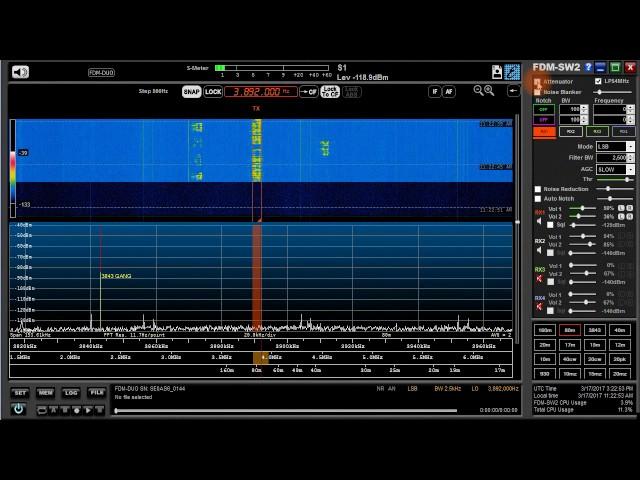
Task: Toggle the loop playback icon
Action: [42, 410]
